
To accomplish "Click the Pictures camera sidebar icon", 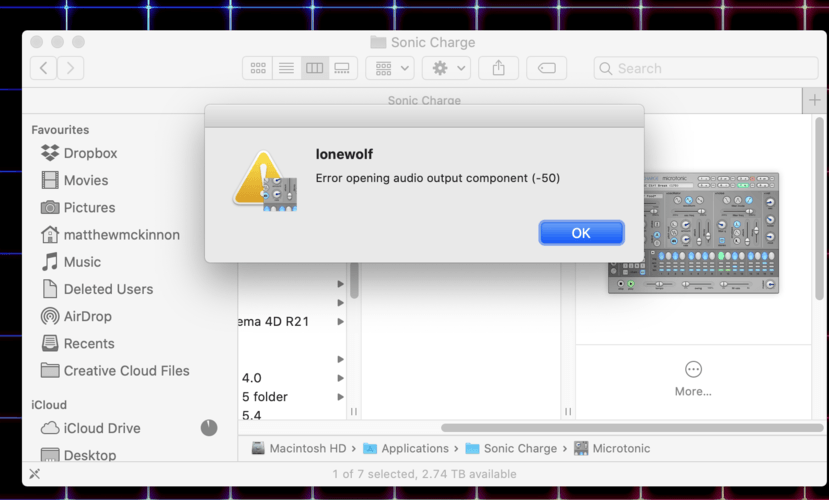I will 50,207.
